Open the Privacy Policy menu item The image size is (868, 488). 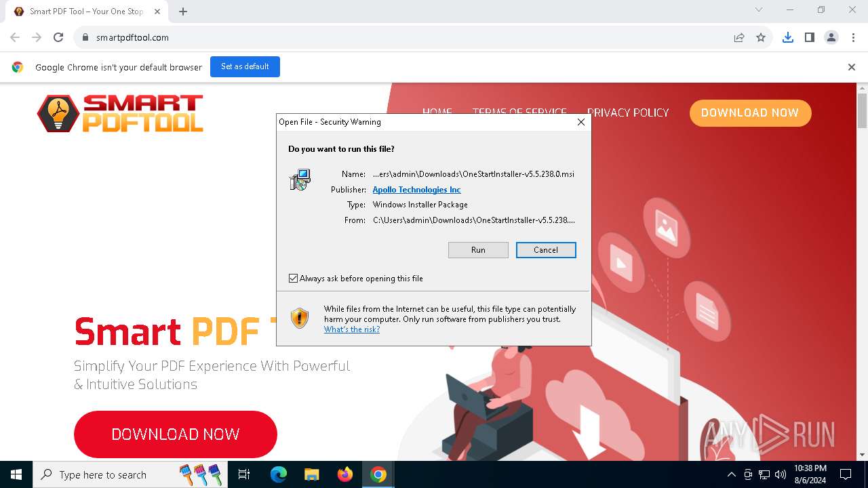tap(628, 113)
